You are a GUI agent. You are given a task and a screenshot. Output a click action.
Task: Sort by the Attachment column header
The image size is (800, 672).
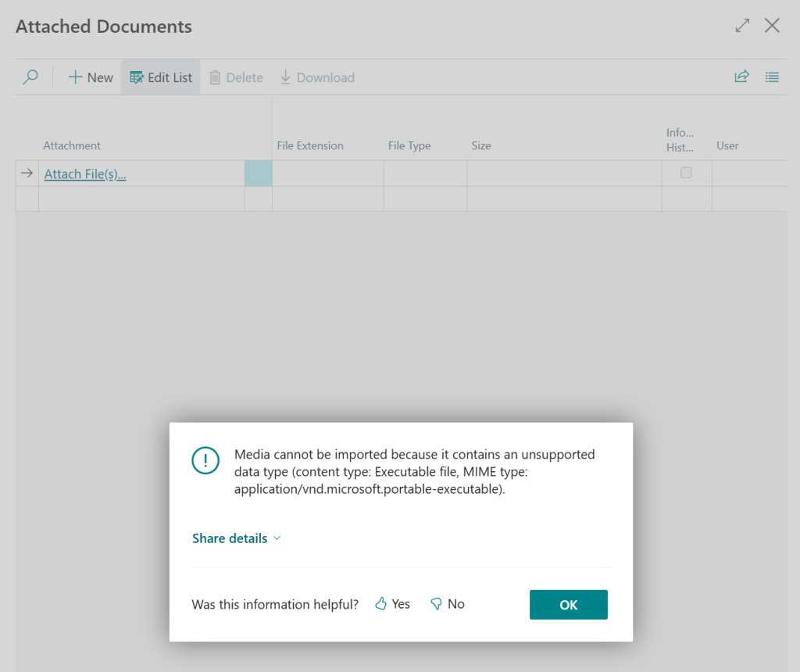(x=72, y=145)
